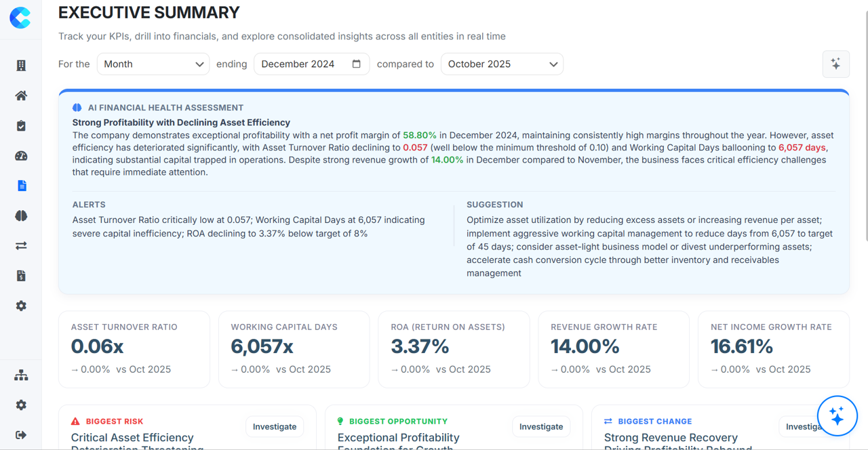This screenshot has height=450, width=868.
Task: Open the upper gear settings sidebar icon
Action: coord(21,306)
